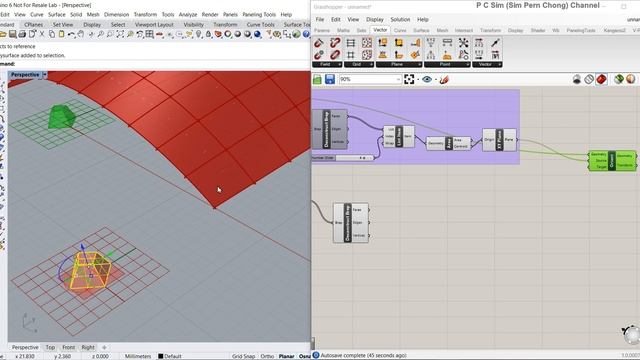Add new viewport tab with plus
This screenshot has height=360, width=640.
[104, 347]
